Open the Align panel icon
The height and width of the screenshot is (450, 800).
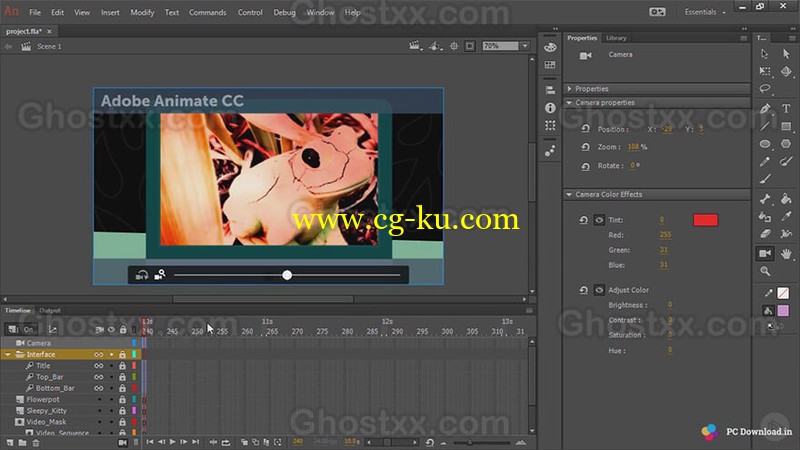[x=550, y=90]
